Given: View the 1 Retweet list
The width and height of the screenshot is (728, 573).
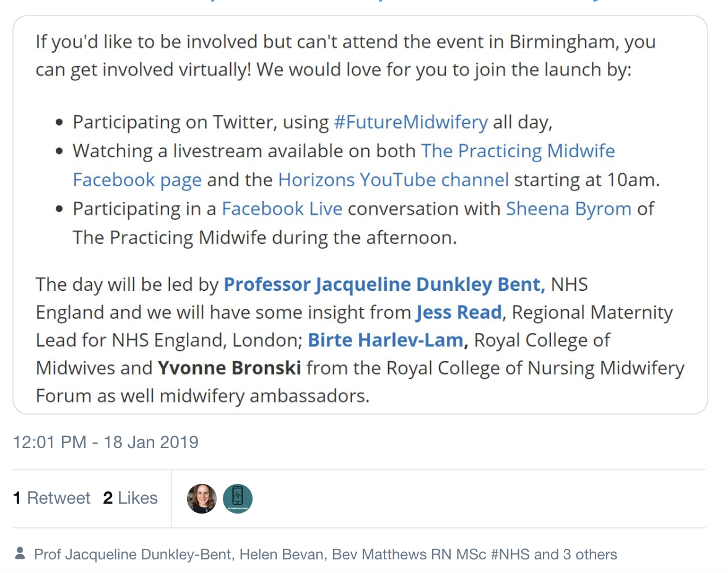Looking at the screenshot, I should click(x=51, y=498).
